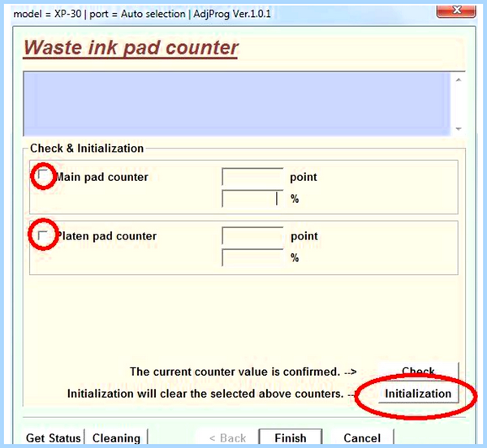Click Platen pad counter percent field
Screen dimensions: 487x448
pyautogui.click(x=252, y=257)
